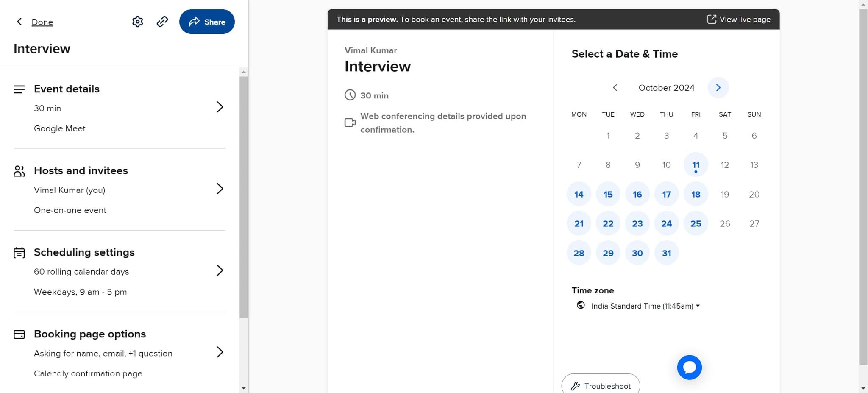Click the Hosts and invitees people icon

pyautogui.click(x=19, y=171)
